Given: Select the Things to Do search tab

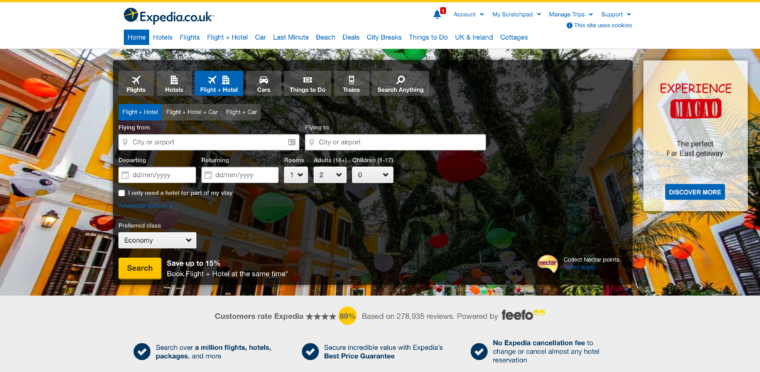Looking at the screenshot, I should click(x=307, y=83).
